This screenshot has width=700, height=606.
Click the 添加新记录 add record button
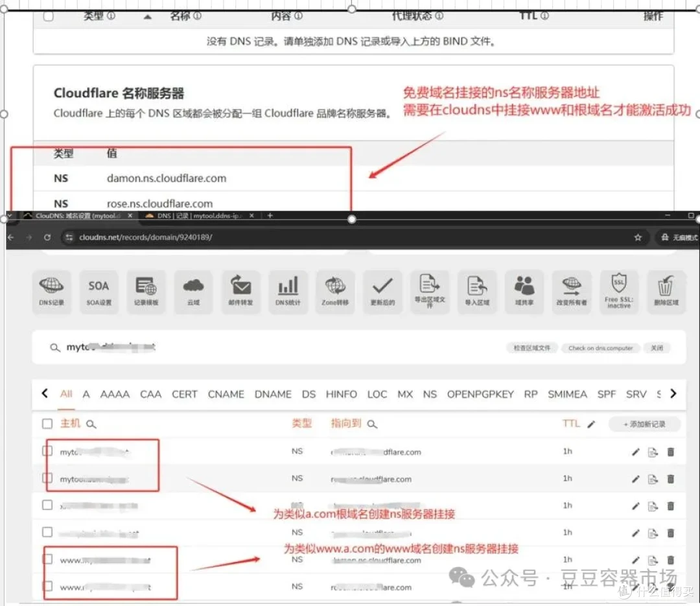(644, 425)
